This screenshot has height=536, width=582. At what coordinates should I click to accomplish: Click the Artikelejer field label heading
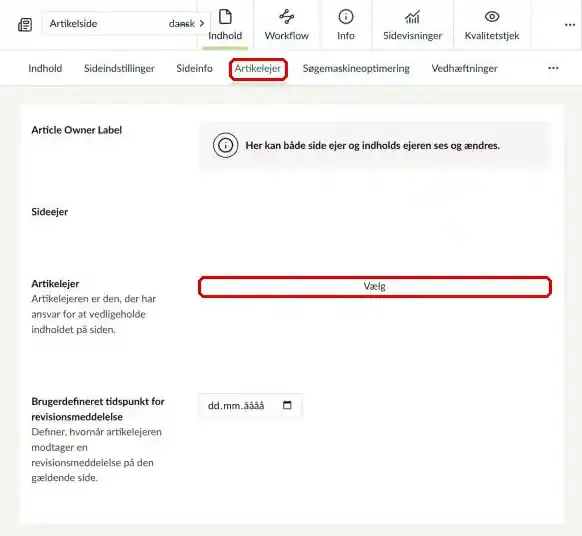coord(55,284)
